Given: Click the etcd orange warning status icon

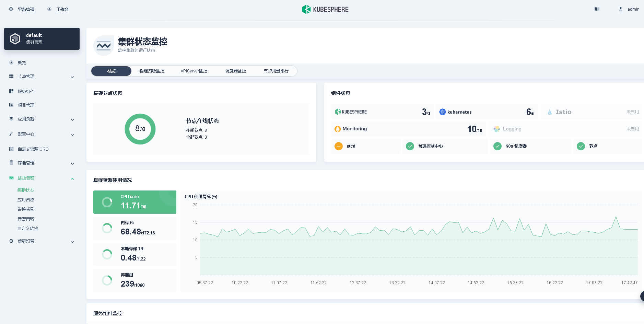Looking at the screenshot, I should pos(339,146).
